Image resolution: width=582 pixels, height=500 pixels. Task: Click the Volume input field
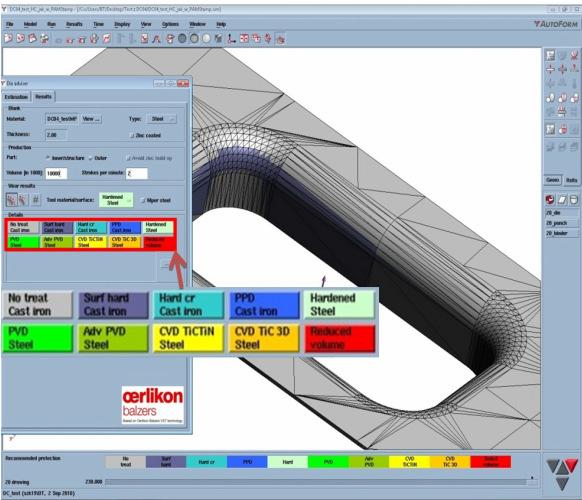pyautogui.click(x=56, y=173)
